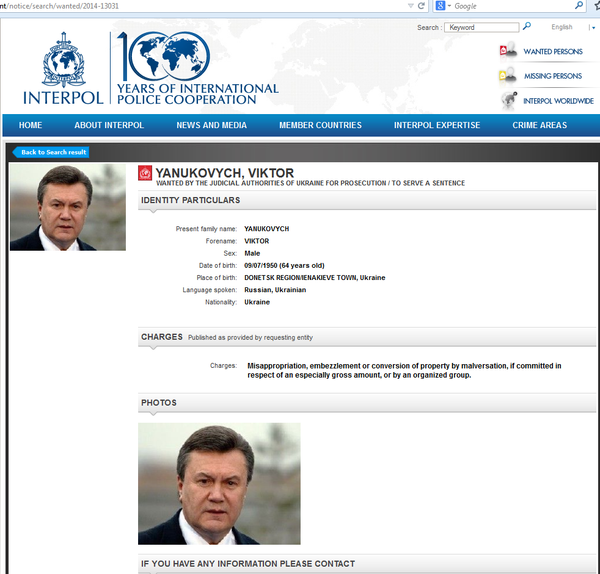
Task: Click the Google search bar magnifier icon
Action: pos(579,6)
